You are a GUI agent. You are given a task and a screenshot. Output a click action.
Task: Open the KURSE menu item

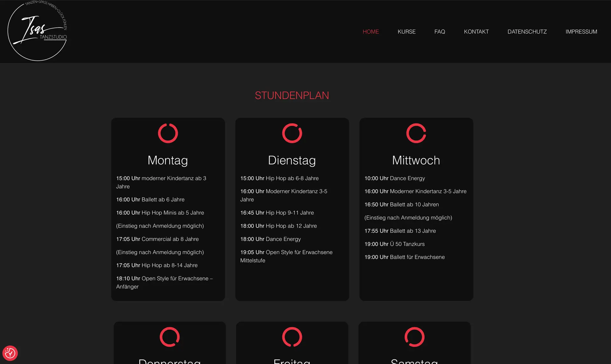click(x=406, y=32)
